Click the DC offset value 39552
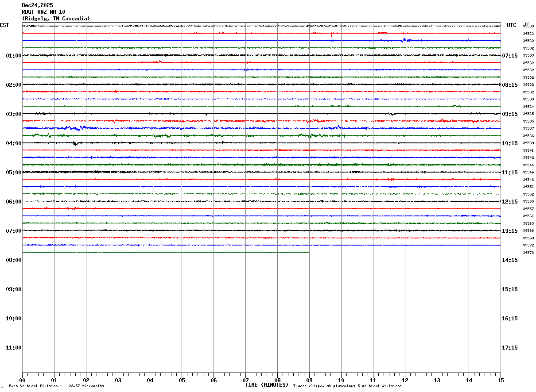This screenshot has height=392, width=536. click(528, 194)
